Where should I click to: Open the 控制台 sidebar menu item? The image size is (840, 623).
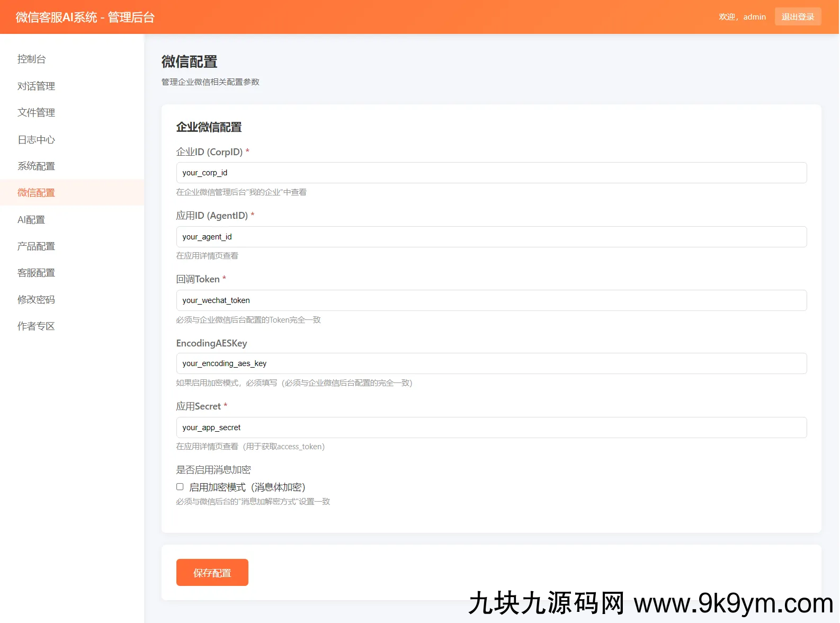pos(32,59)
